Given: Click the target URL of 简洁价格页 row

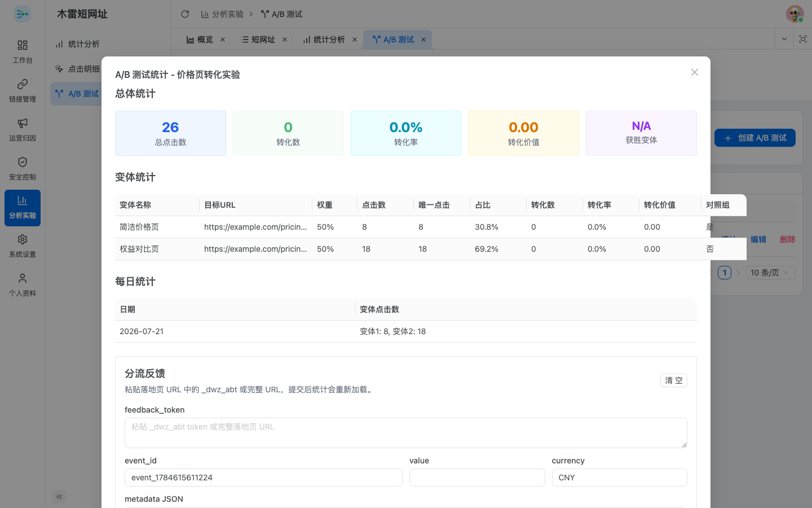Looking at the screenshot, I should (x=255, y=227).
